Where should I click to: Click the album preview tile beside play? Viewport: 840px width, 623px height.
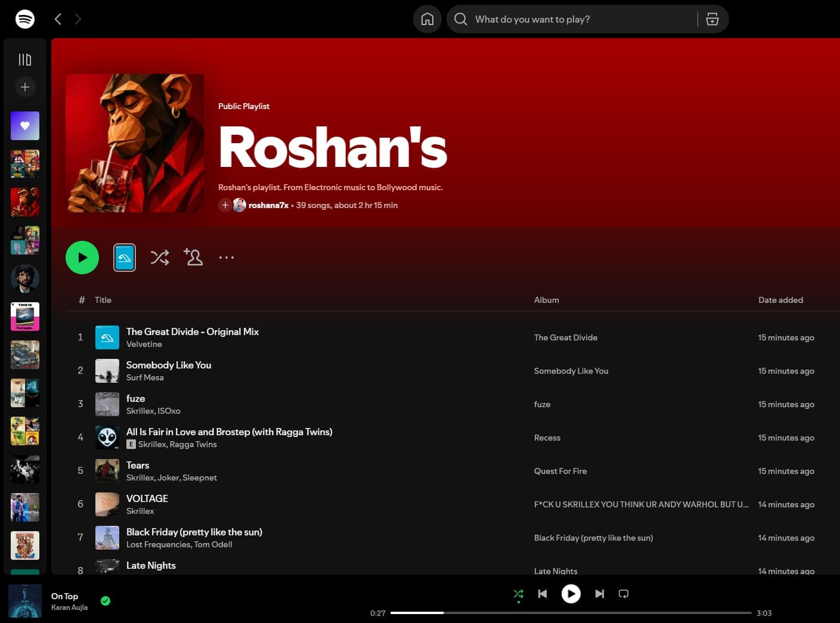click(x=125, y=258)
